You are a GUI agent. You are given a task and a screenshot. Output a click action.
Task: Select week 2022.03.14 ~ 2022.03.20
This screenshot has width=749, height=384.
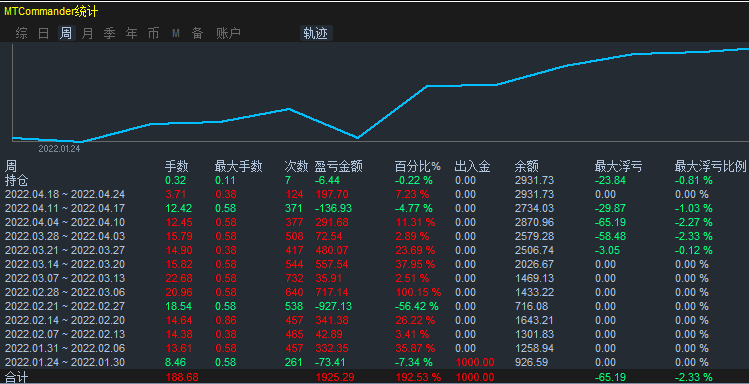tap(65, 264)
